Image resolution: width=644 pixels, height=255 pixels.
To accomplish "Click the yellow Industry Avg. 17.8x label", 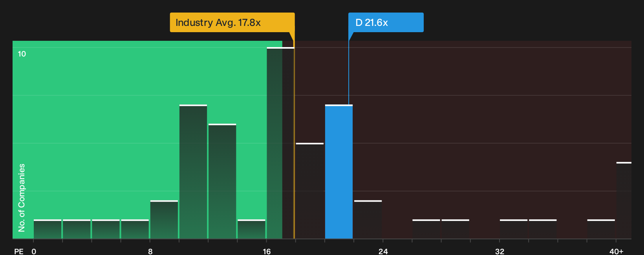I will tap(232, 22).
